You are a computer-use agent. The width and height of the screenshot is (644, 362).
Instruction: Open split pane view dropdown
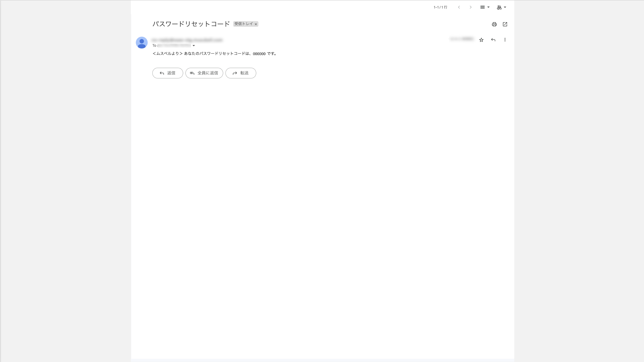485,7
